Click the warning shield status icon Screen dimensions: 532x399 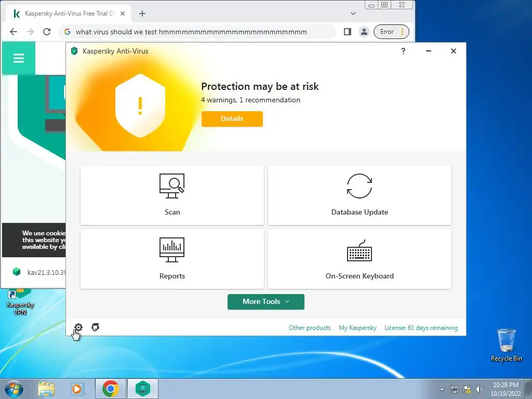[140, 105]
